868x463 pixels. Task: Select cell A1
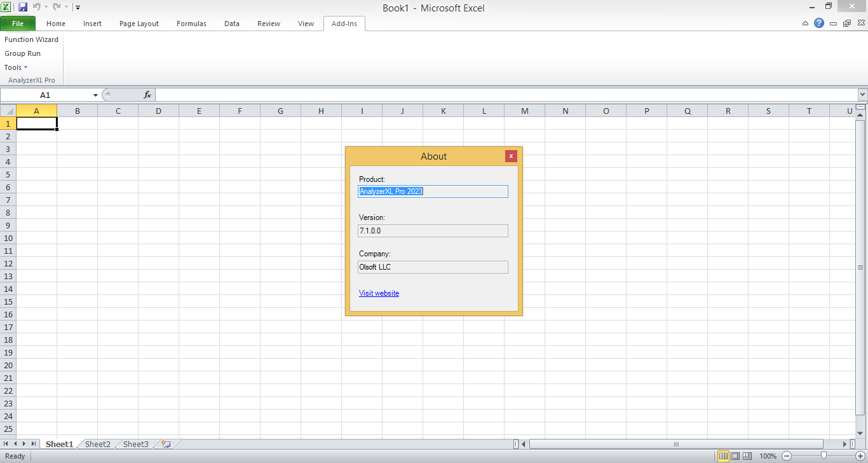(36, 123)
